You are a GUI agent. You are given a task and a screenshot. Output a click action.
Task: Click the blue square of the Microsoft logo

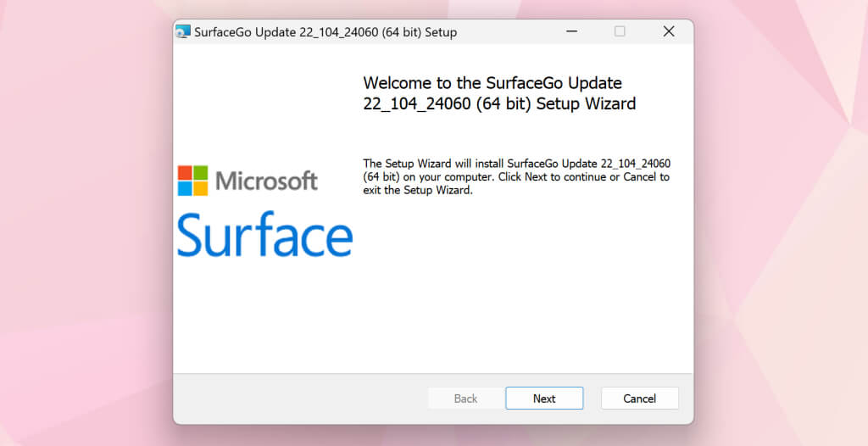(185, 188)
